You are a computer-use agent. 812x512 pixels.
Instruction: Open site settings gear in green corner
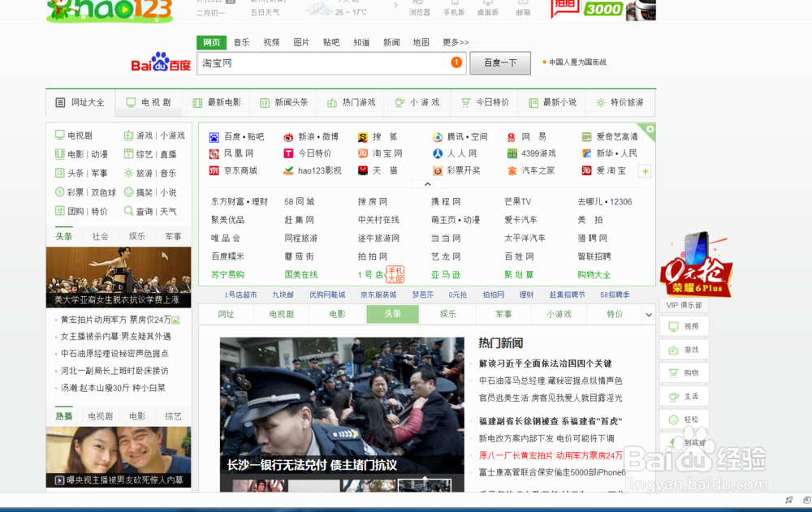(650, 129)
